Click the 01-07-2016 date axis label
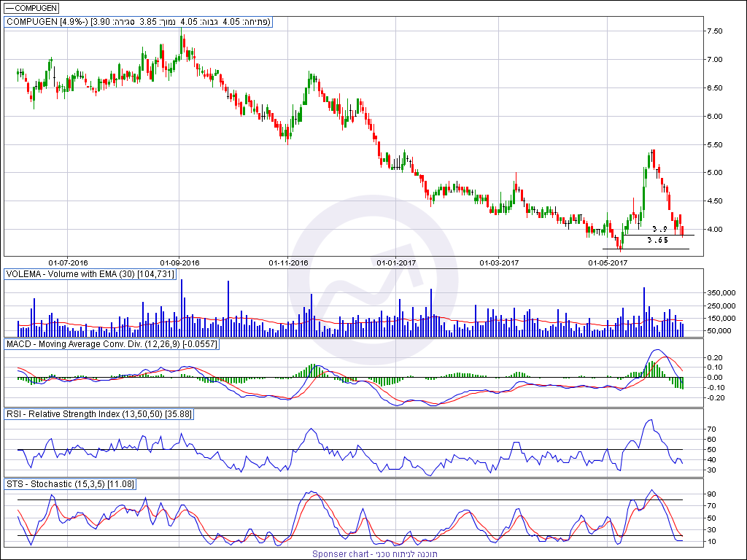The image size is (747, 560). click(68, 262)
